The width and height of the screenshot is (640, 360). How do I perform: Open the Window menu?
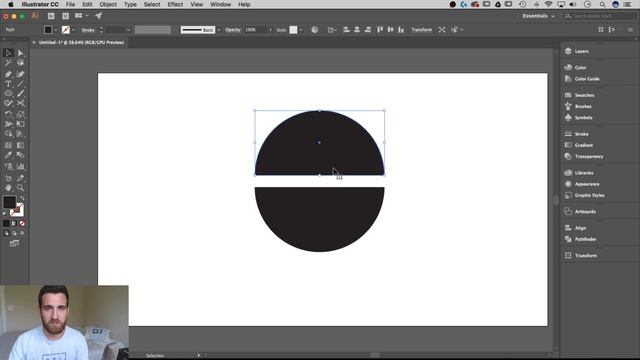point(220,4)
